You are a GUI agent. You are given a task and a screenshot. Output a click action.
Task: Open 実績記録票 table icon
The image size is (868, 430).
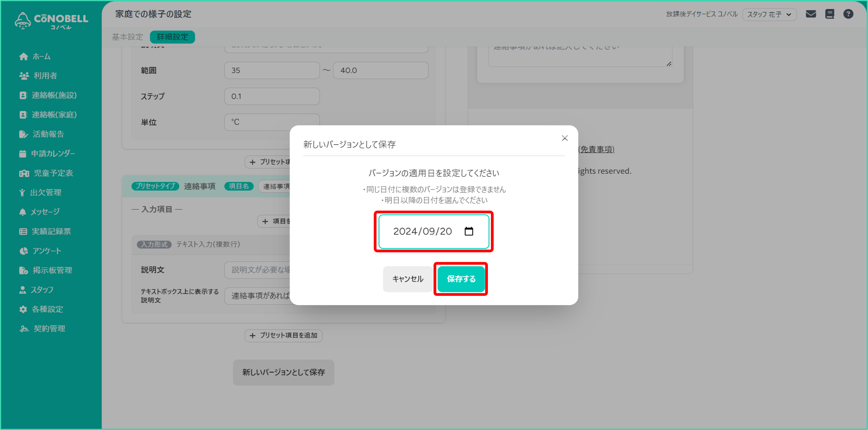coord(23,231)
